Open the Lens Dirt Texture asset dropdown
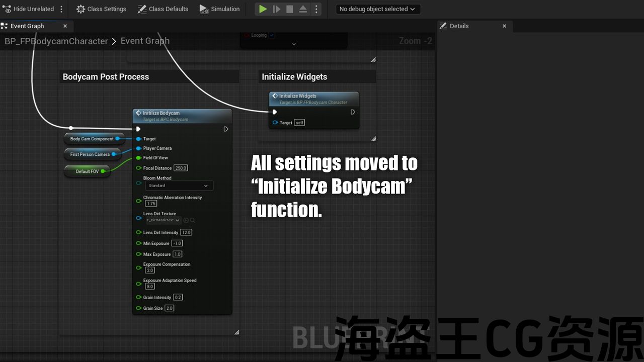This screenshot has height=362, width=644. point(163,220)
